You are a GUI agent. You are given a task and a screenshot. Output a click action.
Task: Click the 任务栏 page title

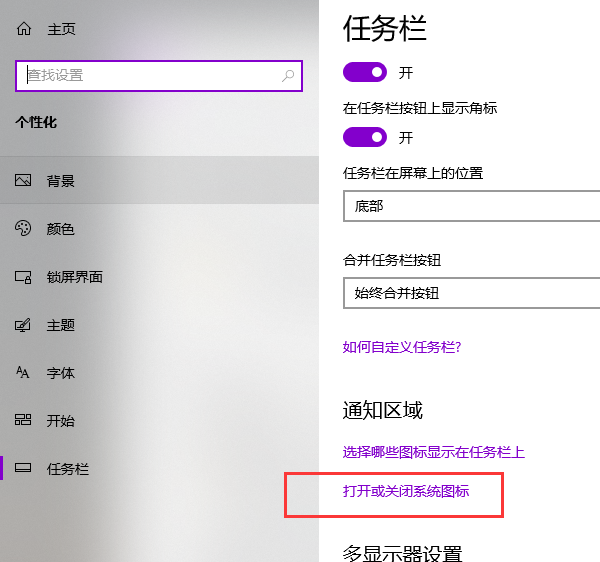tap(385, 28)
